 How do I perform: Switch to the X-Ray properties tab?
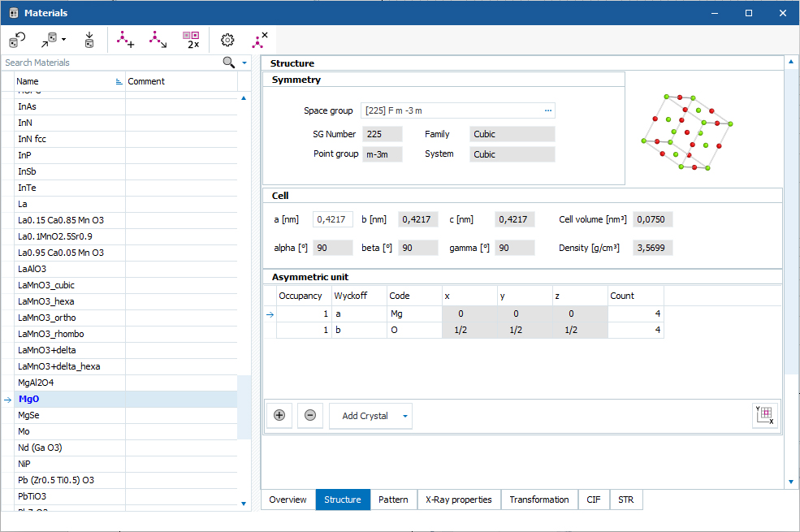[459, 500]
